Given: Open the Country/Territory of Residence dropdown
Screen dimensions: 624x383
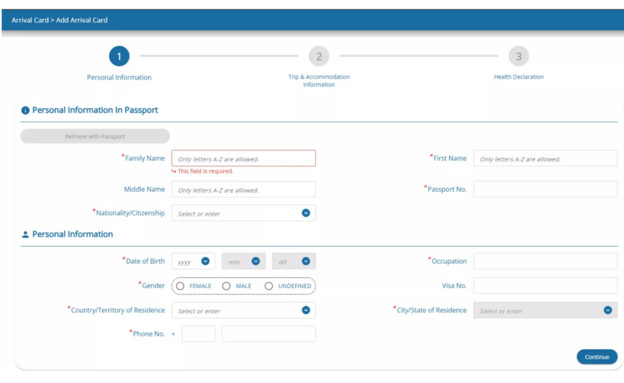Looking at the screenshot, I should 244,311.
